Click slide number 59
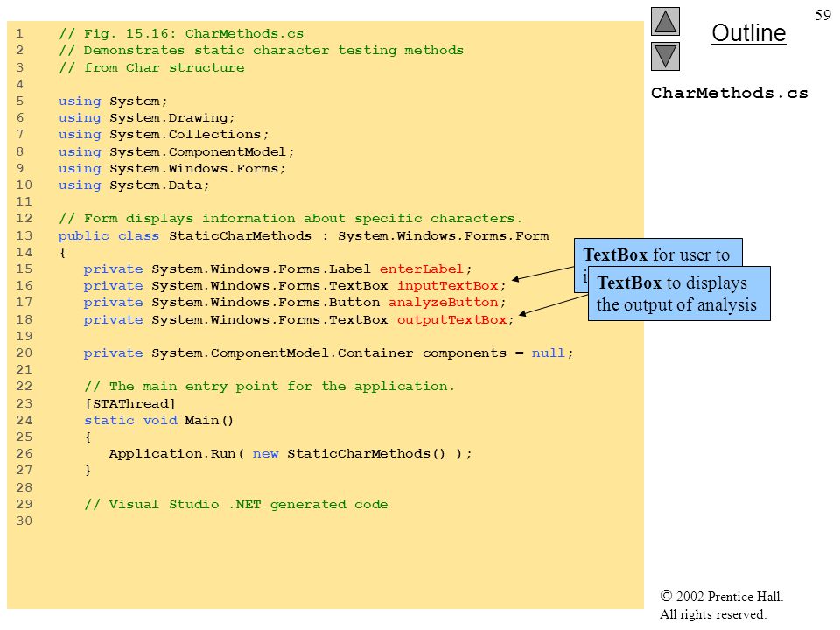The height and width of the screenshot is (630, 840). [x=822, y=15]
